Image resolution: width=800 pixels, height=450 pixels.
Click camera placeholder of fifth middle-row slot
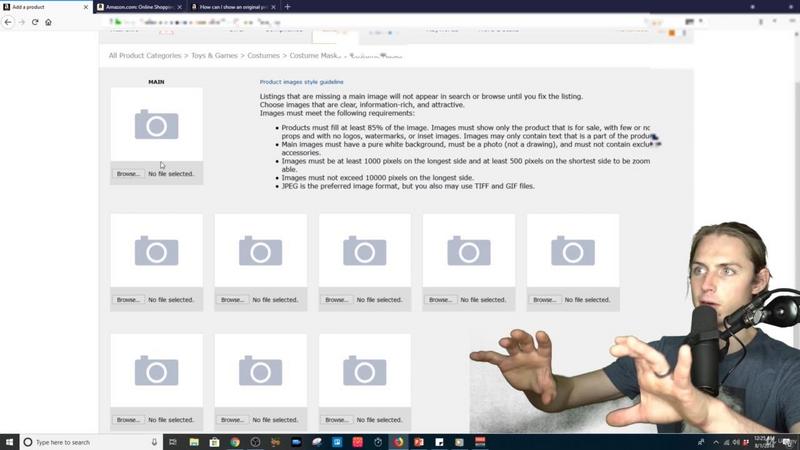(x=573, y=251)
